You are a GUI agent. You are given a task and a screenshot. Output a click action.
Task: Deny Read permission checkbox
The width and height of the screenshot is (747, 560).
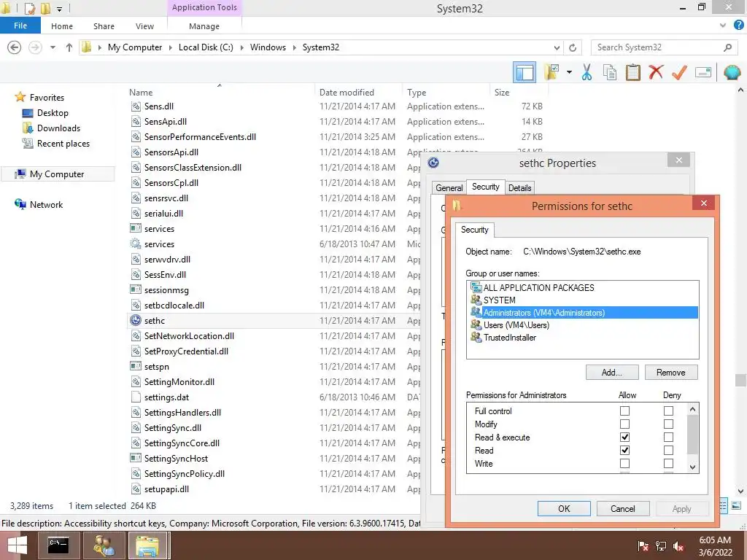(x=668, y=450)
